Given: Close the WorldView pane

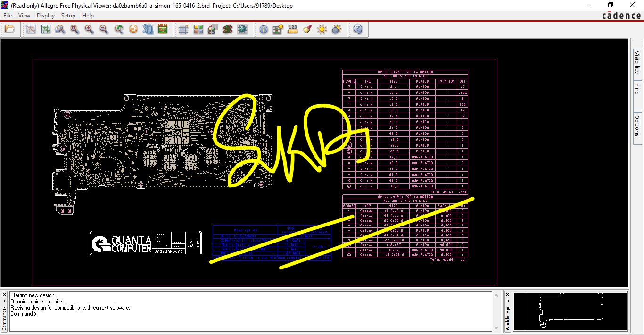Looking at the screenshot, I should click(x=508, y=295).
